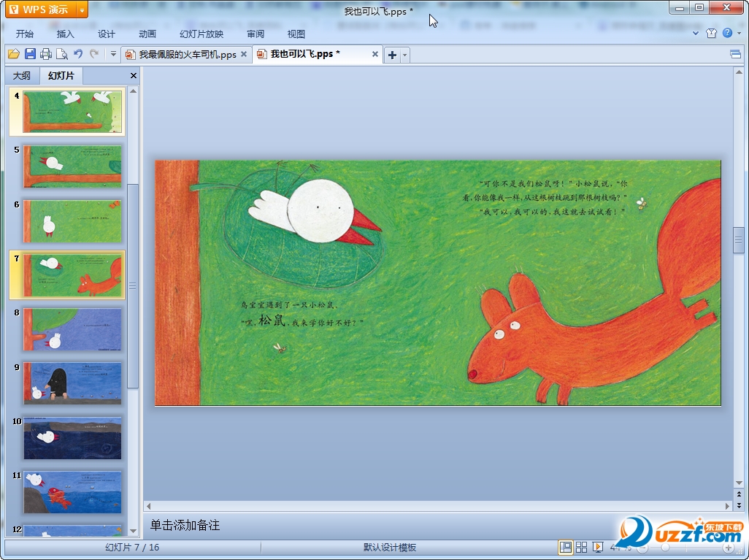Maximize the WPS window
749x560 pixels.
click(699, 7)
